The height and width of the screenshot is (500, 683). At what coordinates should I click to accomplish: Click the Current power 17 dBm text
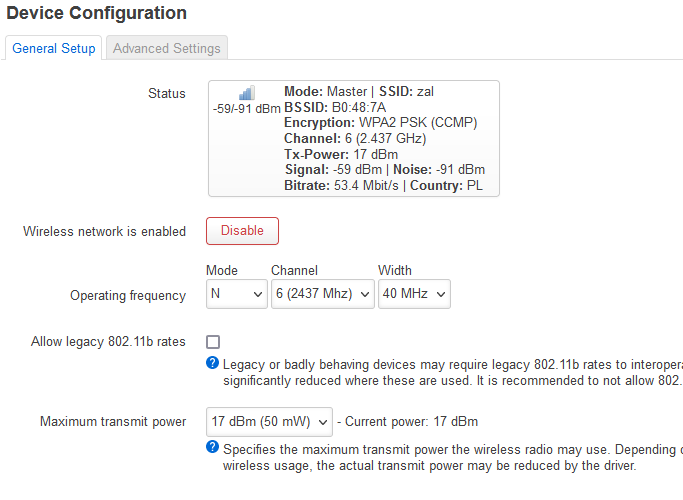click(x=411, y=422)
